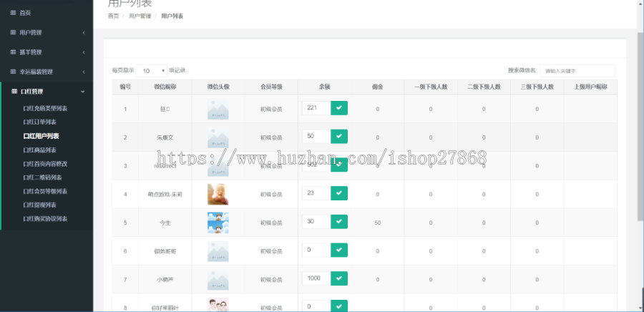Open 口红商品列表 submenu item
The image size is (644, 312).
(40, 150)
